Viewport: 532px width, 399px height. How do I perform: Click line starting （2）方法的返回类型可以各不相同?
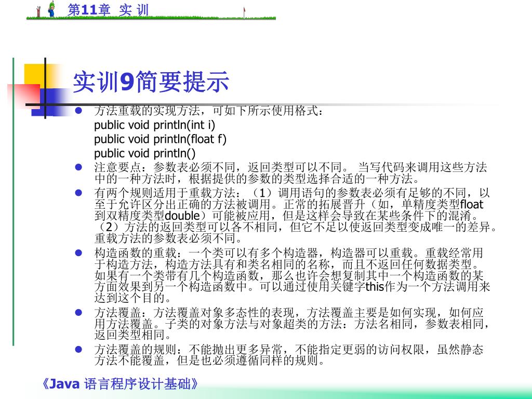click(x=295, y=227)
